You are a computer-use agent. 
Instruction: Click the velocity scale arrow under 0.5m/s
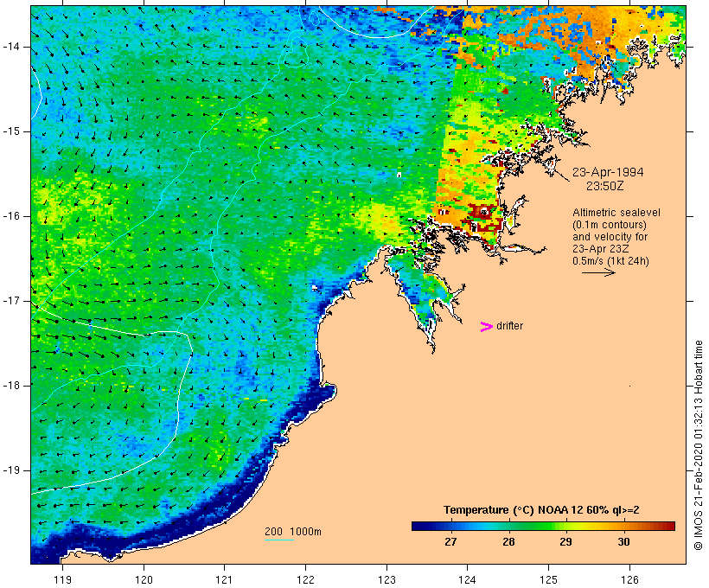(x=598, y=272)
